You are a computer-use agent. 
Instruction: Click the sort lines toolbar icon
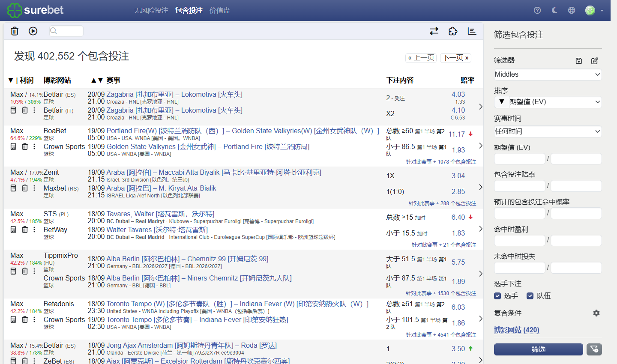472,31
